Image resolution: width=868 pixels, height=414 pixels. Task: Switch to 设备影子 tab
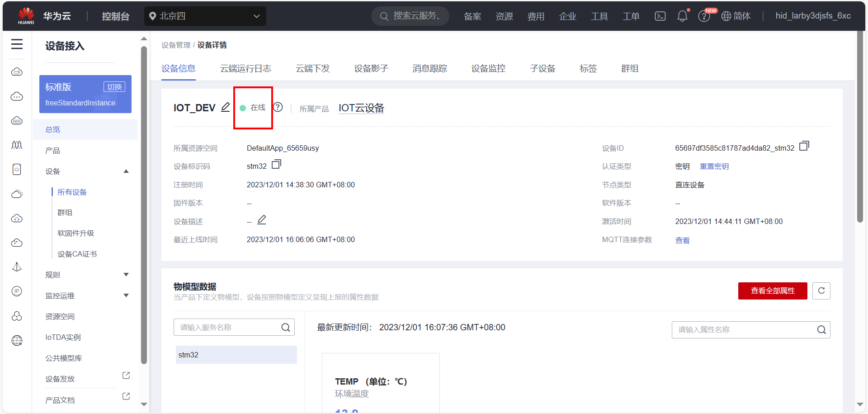[371, 68]
